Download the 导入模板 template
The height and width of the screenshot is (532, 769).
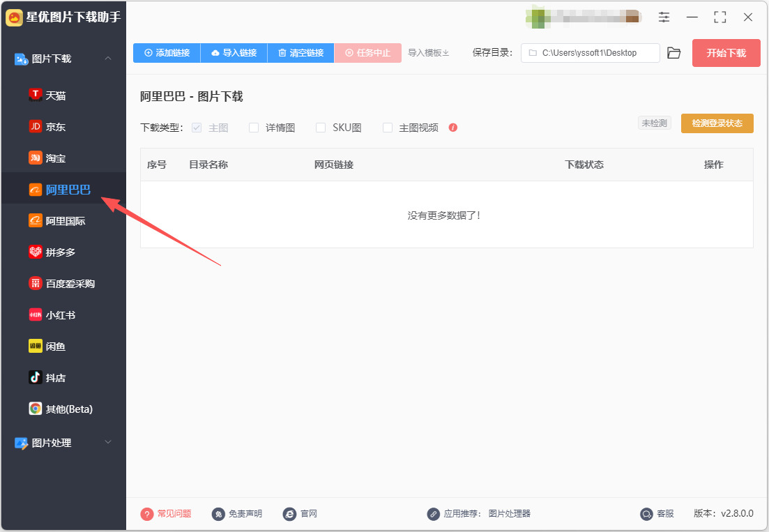pos(429,53)
